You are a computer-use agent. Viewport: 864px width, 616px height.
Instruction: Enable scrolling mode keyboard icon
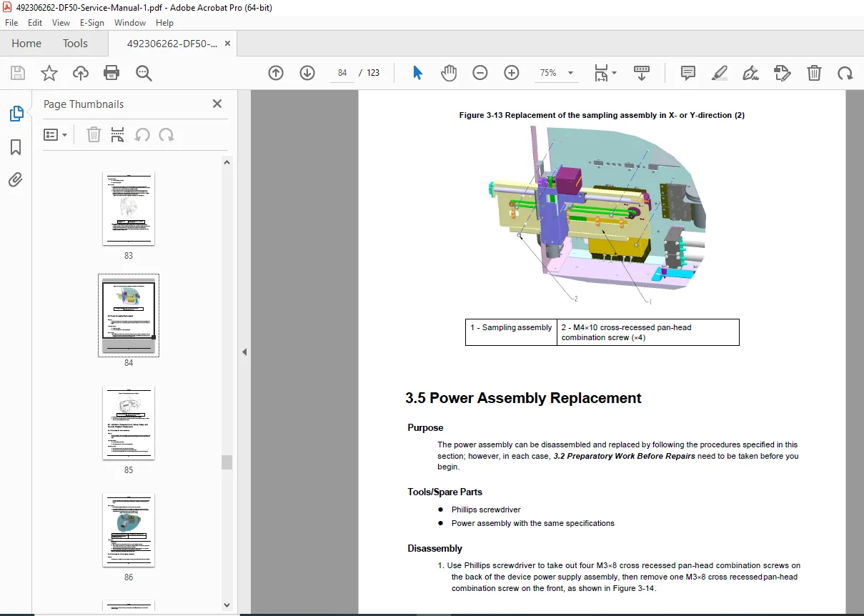642,73
